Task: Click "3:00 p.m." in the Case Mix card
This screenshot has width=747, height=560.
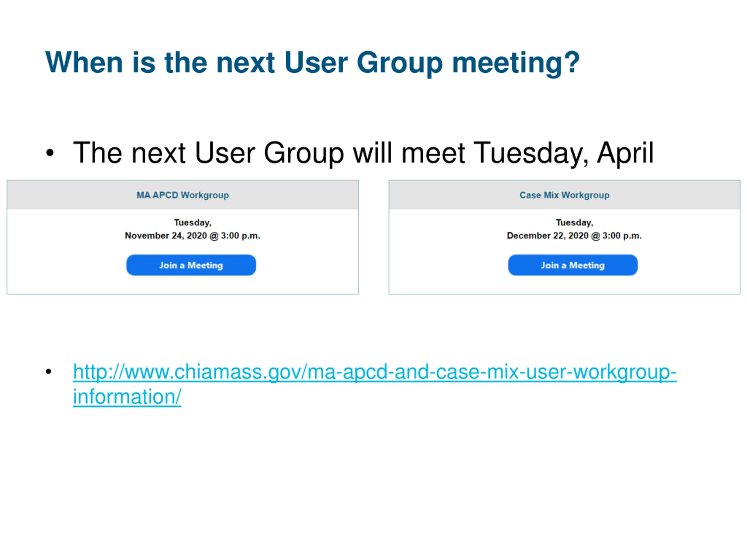Action: tap(622, 236)
